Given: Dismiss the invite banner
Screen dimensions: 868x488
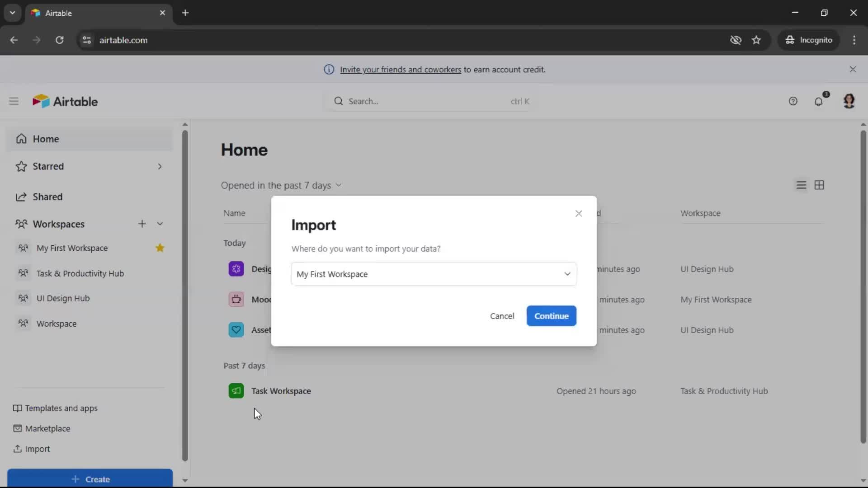Looking at the screenshot, I should tap(853, 69).
